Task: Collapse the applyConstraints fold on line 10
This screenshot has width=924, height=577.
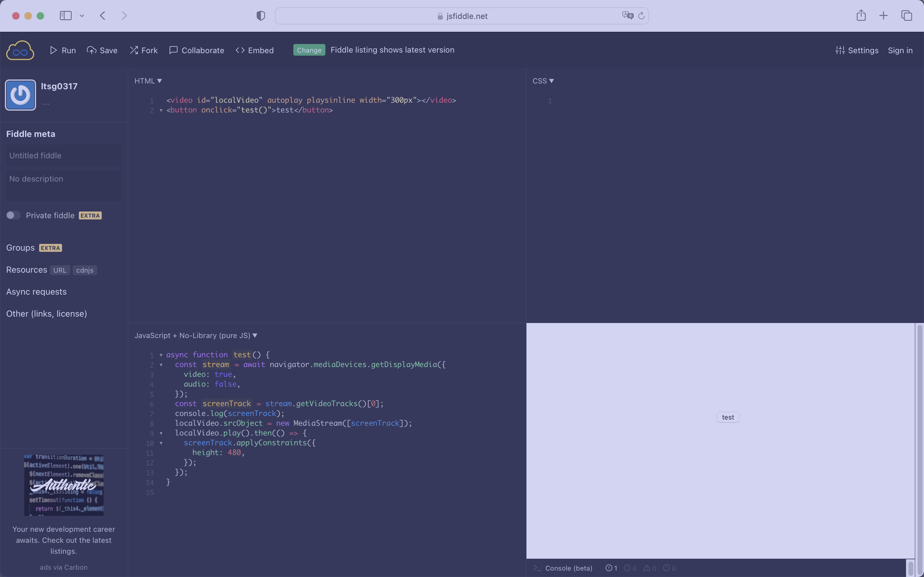Action: (x=161, y=443)
